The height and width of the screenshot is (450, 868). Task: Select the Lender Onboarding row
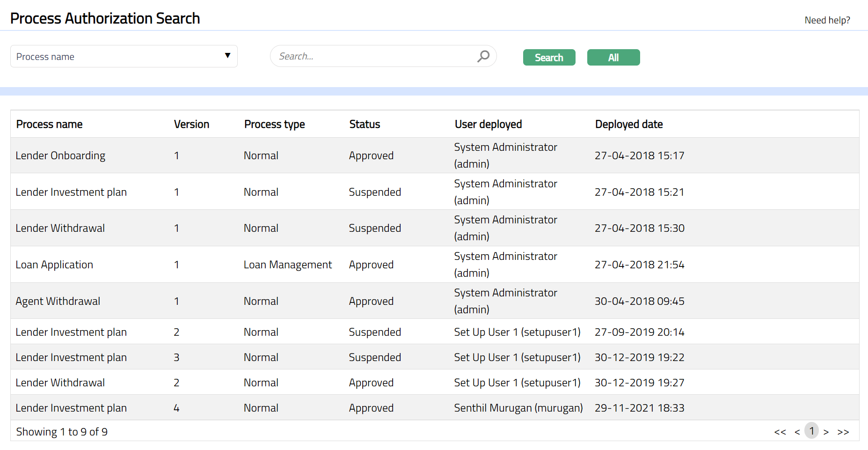[x=435, y=155]
